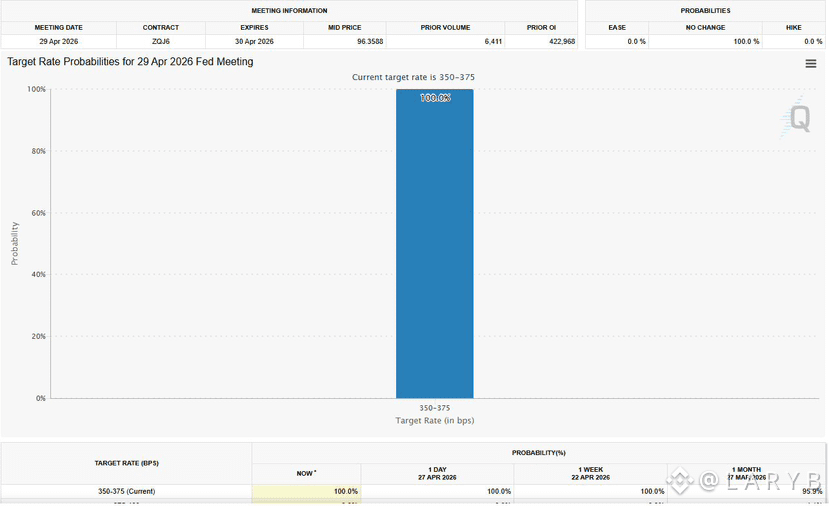This screenshot has width=829, height=506.
Task: Select the 1 MONTH column '95.9%' cell
Action: pos(812,491)
